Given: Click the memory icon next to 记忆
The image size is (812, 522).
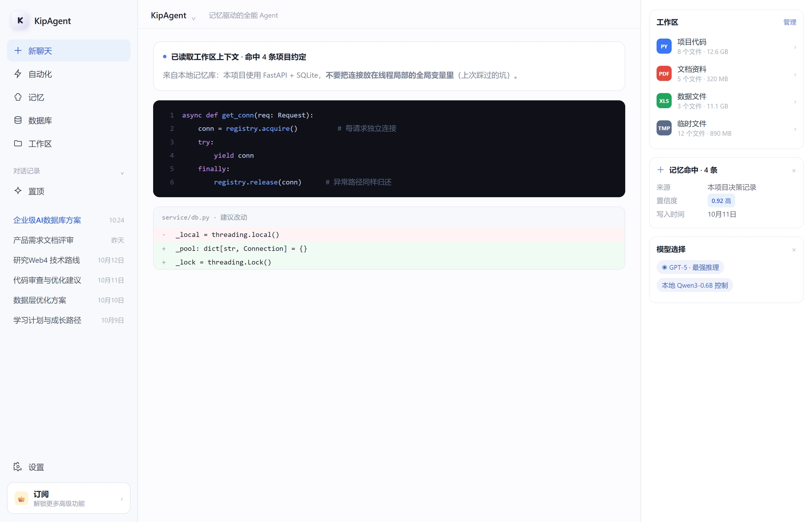Looking at the screenshot, I should pyautogui.click(x=18, y=97).
